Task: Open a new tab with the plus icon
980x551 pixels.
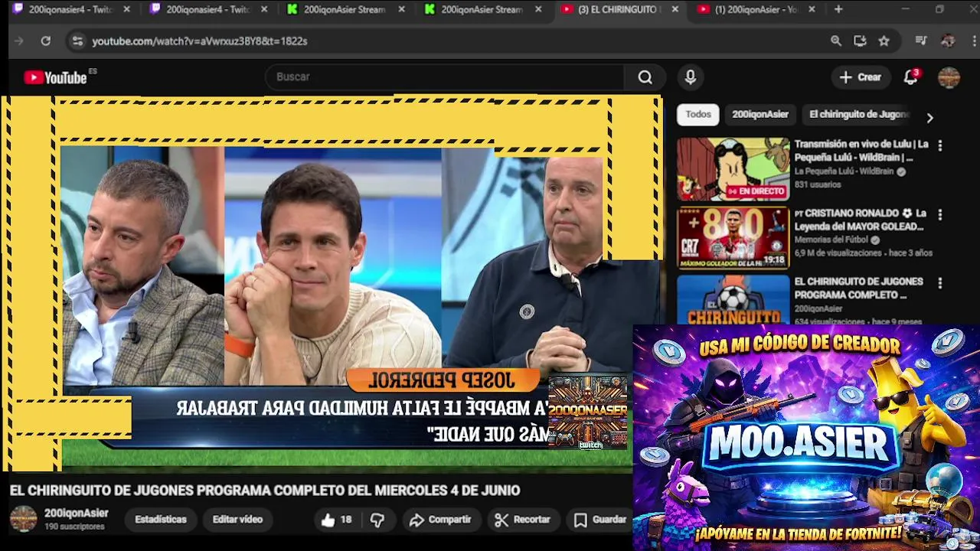Action: (838, 9)
